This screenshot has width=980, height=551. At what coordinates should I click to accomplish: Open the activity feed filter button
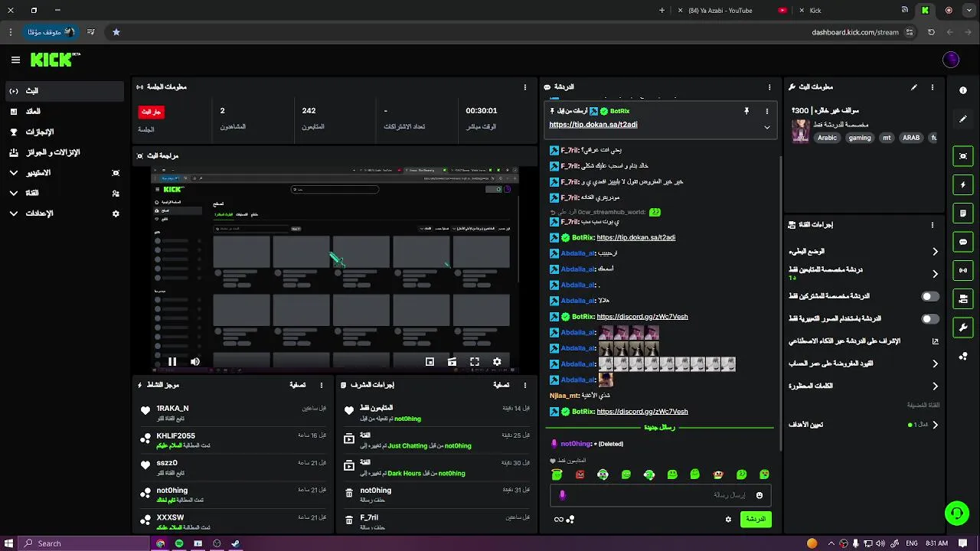[x=297, y=385]
